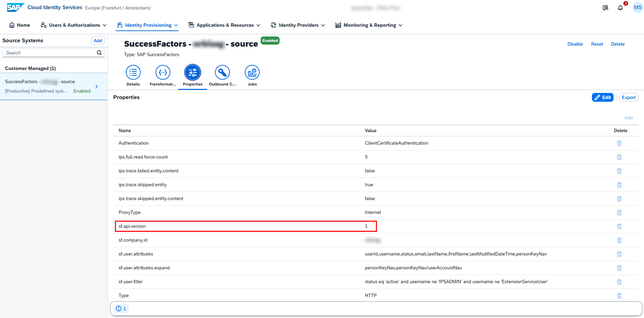Click the ips.full.read.force.count name

coord(143,157)
